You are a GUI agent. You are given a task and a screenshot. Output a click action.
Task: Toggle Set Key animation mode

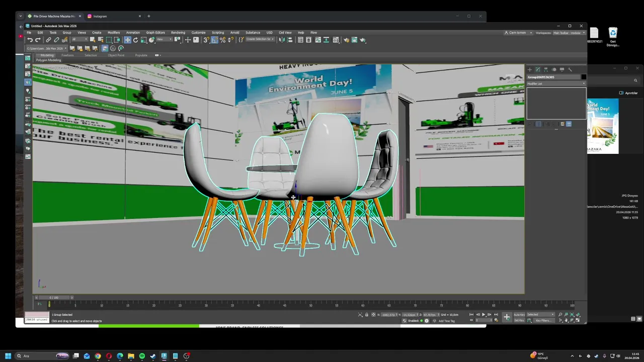click(x=519, y=320)
